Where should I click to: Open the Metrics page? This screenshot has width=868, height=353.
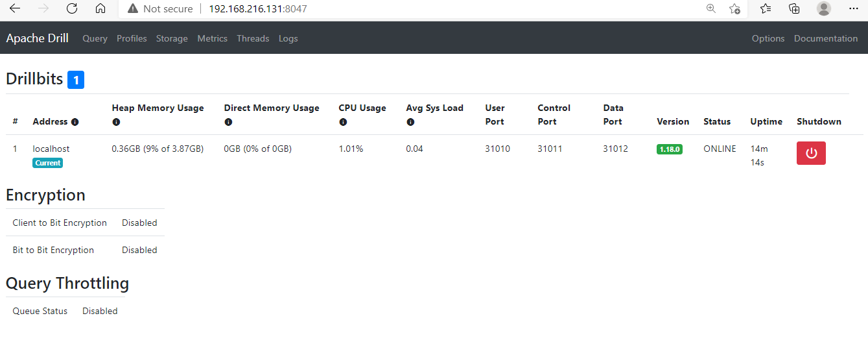213,38
